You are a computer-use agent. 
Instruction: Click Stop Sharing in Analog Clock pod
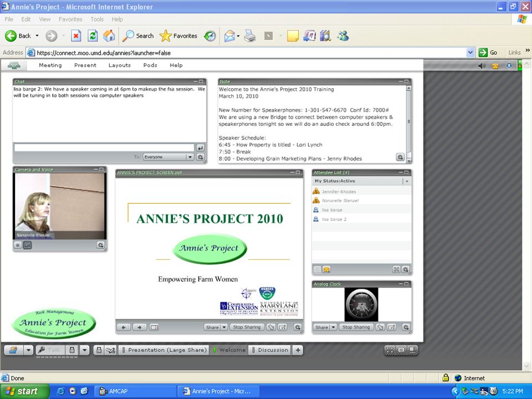pyautogui.click(x=356, y=328)
